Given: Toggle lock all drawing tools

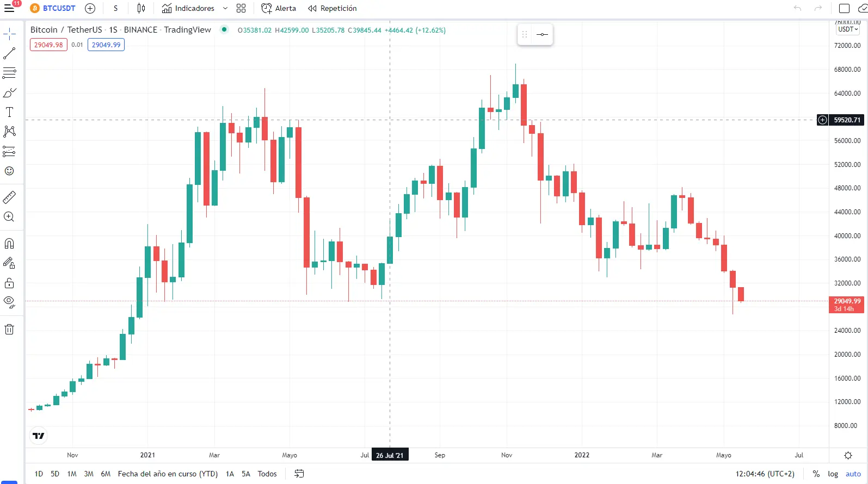Looking at the screenshot, I should [9, 283].
